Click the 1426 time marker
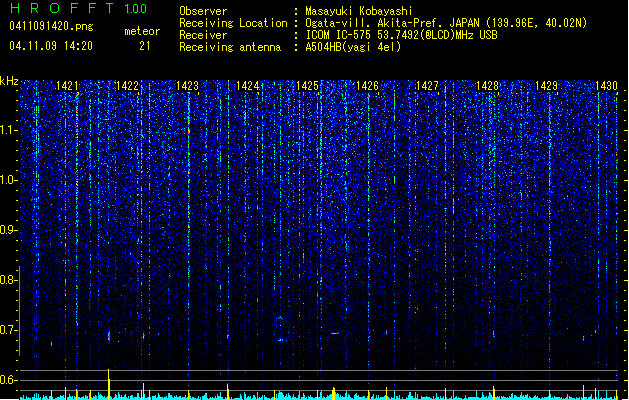This screenshot has width=629, height=400. (x=367, y=86)
